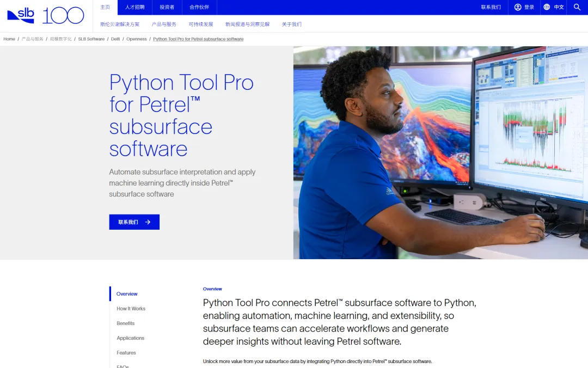Open the 可持续发展 menu

tap(200, 24)
